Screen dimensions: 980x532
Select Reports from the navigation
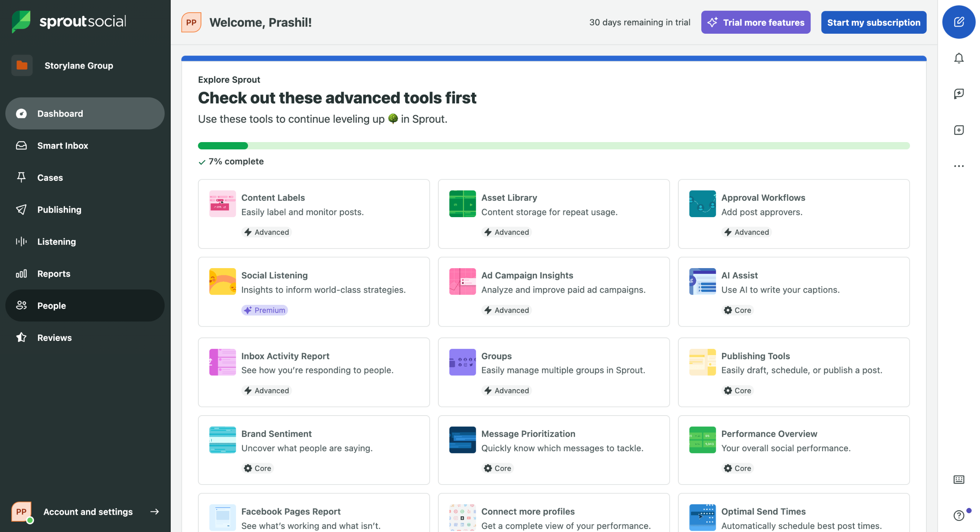[54, 273]
